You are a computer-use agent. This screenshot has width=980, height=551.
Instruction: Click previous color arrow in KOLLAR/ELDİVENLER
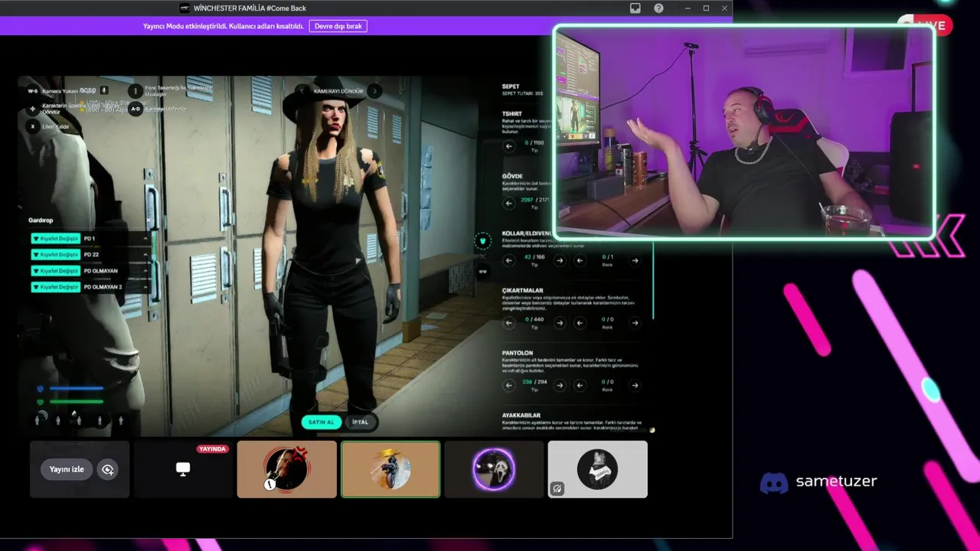[580, 260]
